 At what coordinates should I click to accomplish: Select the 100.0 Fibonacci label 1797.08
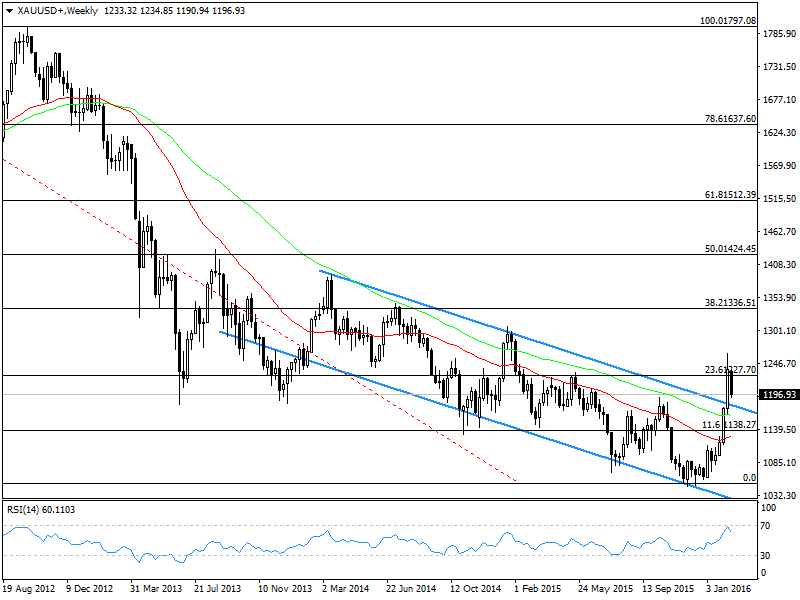[728, 21]
